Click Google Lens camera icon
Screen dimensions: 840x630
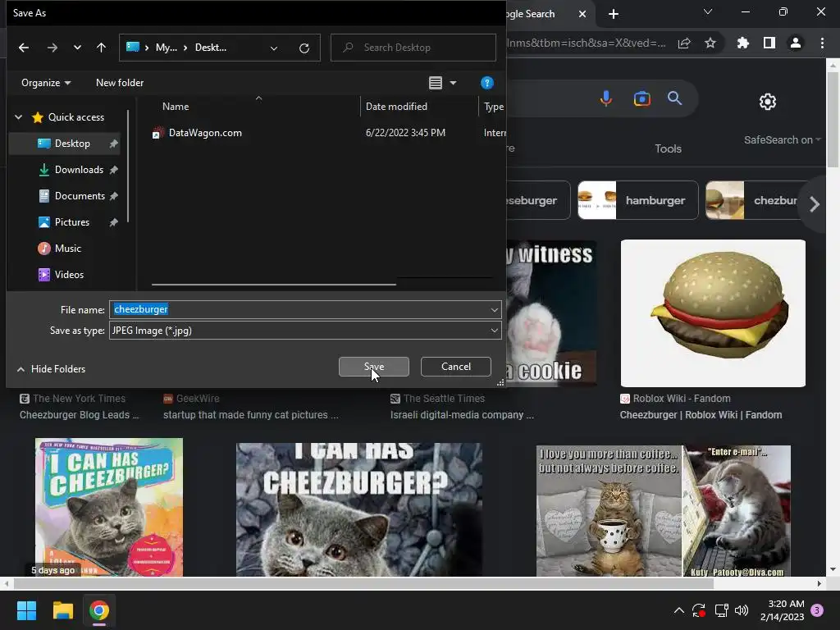pos(641,98)
